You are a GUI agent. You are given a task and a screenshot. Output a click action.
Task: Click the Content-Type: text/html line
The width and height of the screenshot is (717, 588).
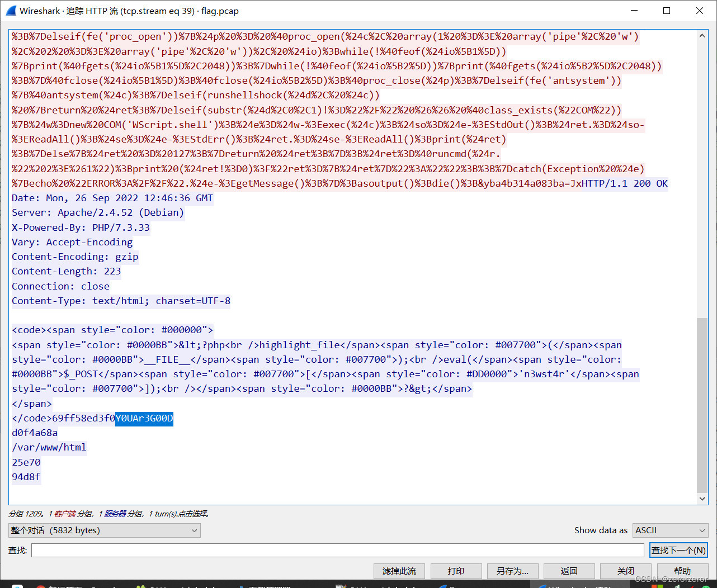click(x=121, y=301)
